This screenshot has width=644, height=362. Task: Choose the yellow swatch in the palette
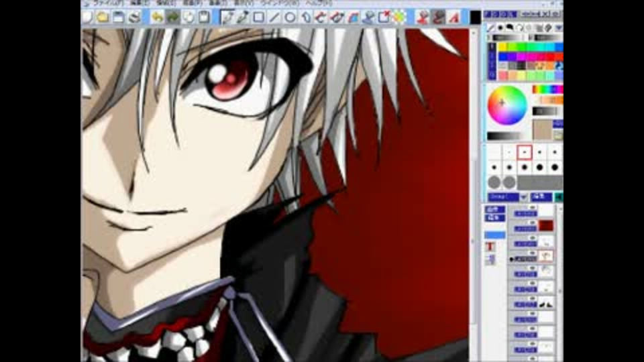tap(503, 47)
